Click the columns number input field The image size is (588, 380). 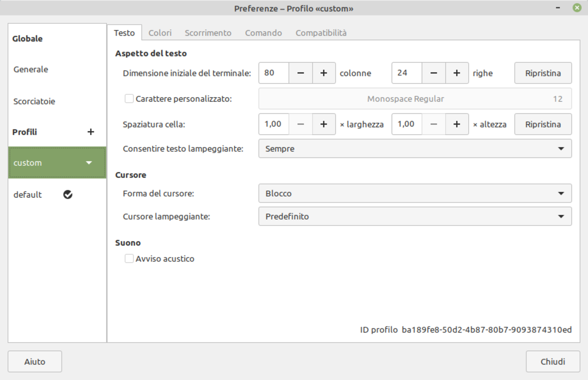tap(274, 73)
